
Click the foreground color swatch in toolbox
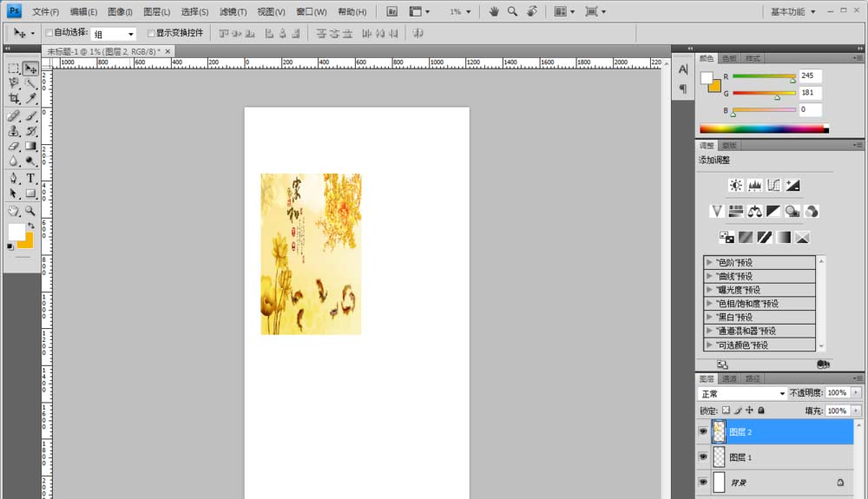(x=16, y=232)
